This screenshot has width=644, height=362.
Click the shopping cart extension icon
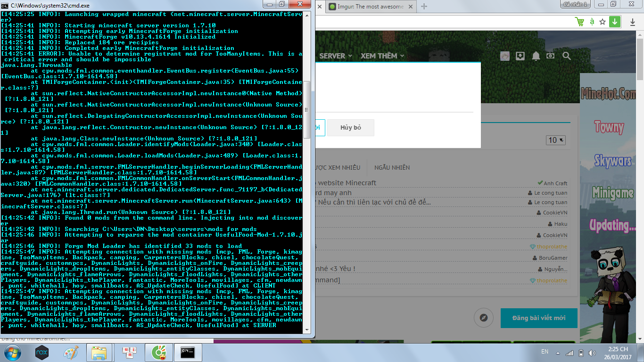(x=580, y=22)
